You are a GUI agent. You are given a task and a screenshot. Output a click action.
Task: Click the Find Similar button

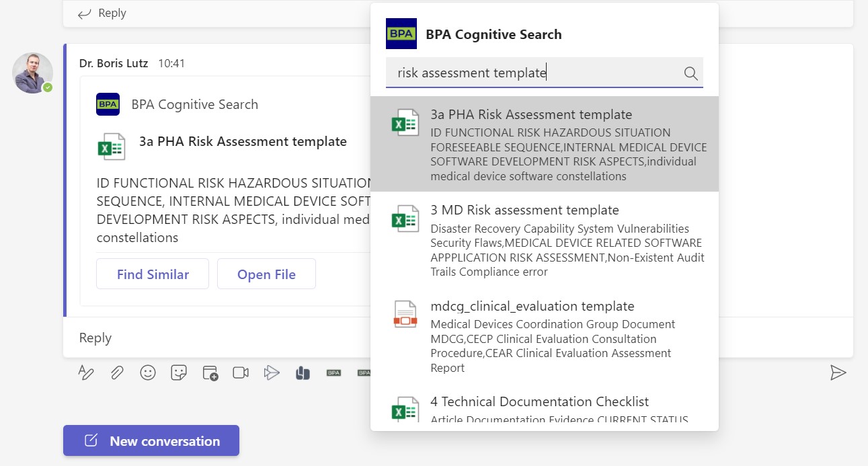pos(153,274)
